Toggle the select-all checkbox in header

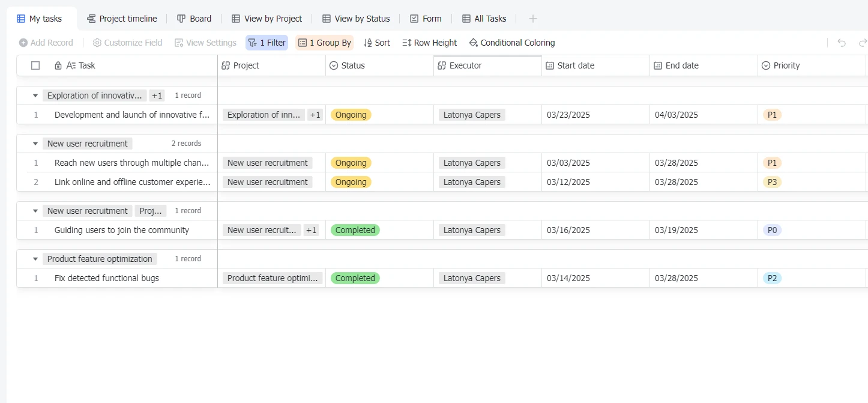point(35,65)
